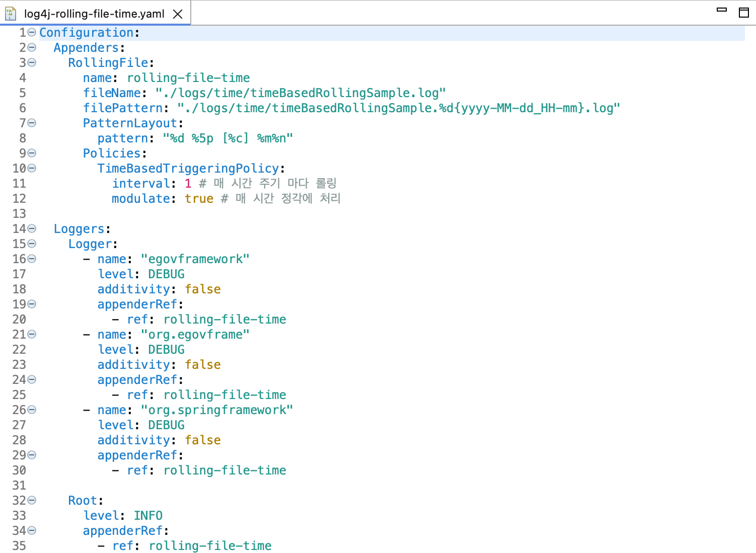Toggle the appenderRef fold marker on line 19

31,304
